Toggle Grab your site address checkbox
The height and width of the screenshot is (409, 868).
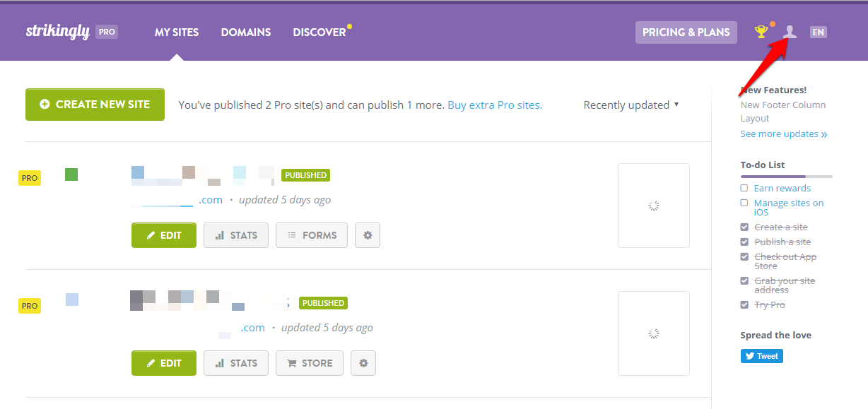(x=744, y=280)
